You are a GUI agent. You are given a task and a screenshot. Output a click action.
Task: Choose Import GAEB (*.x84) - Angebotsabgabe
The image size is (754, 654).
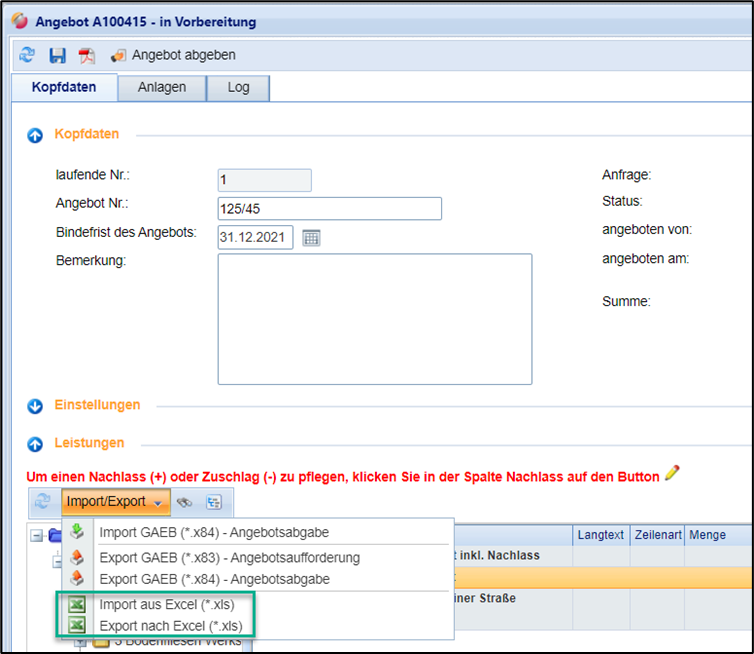coord(213,532)
